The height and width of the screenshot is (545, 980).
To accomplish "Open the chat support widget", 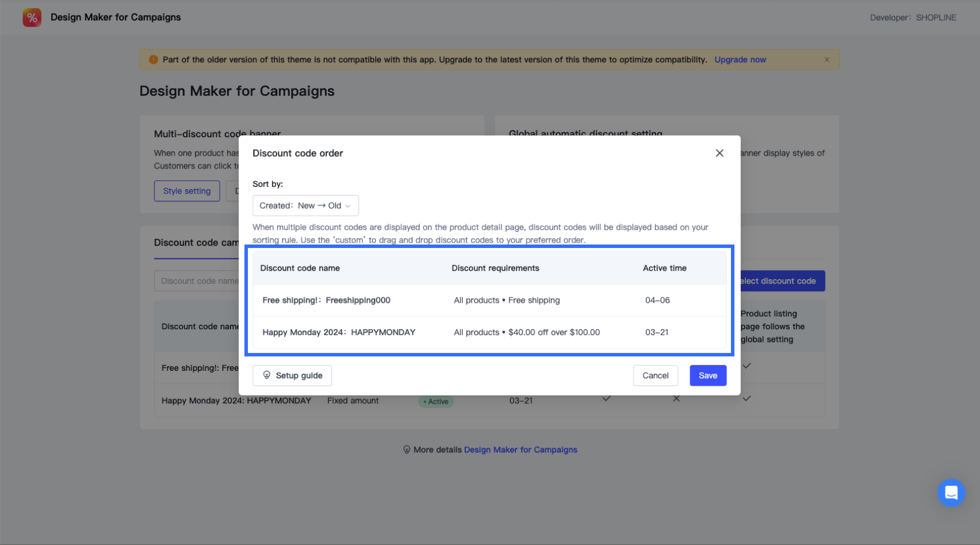I will coord(951,493).
